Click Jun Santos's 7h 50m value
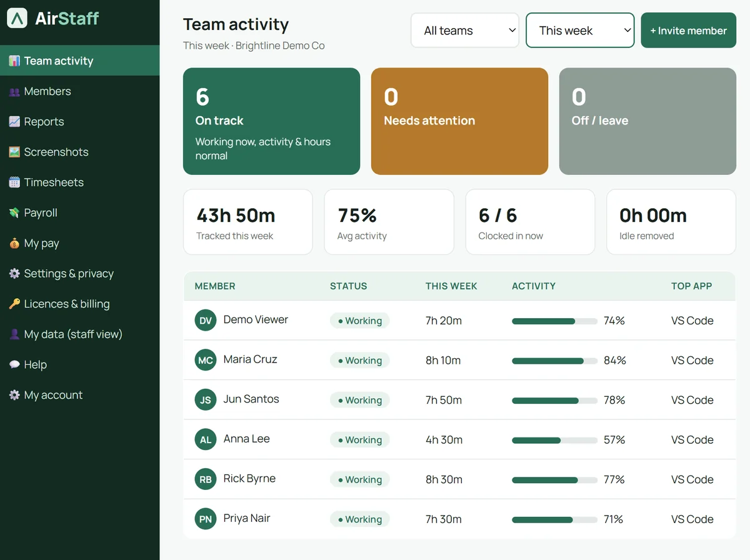Viewport: 750px width, 560px height. (x=444, y=400)
